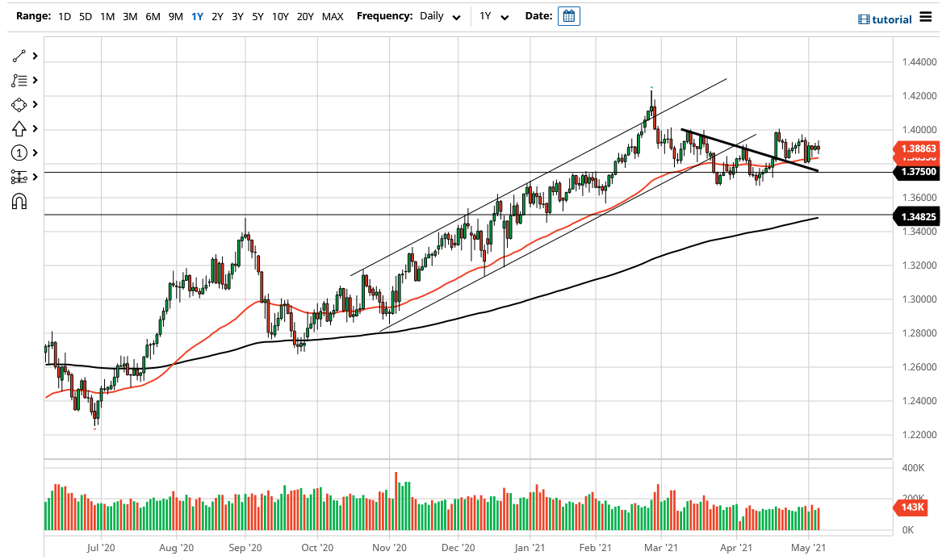
Task: Select the arrow annotation tool
Action: coord(20,128)
